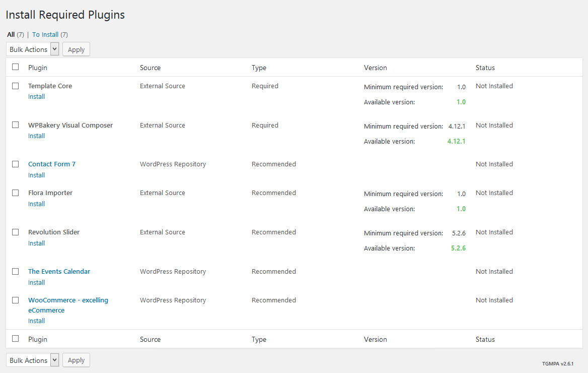Toggle select-all checkbox in table header
The height and width of the screenshot is (373, 588).
click(16, 67)
